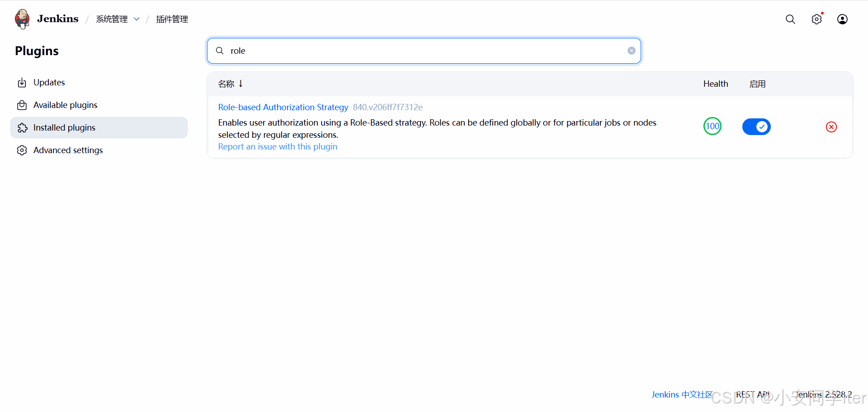Click the Health column header
The width and height of the screenshot is (868, 412).
point(716,84)
